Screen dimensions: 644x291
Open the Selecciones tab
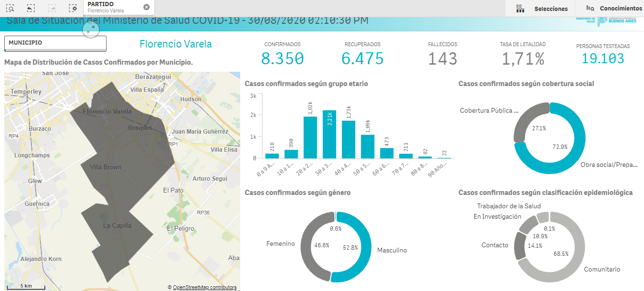pyautogui.click(x=551, y=9)
